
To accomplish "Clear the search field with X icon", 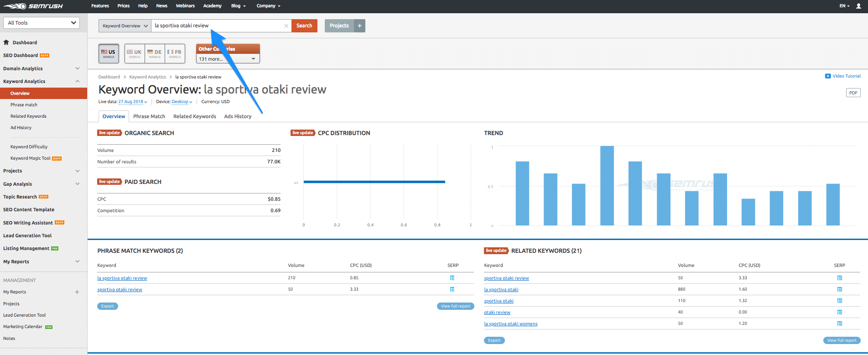I will 286,26.
